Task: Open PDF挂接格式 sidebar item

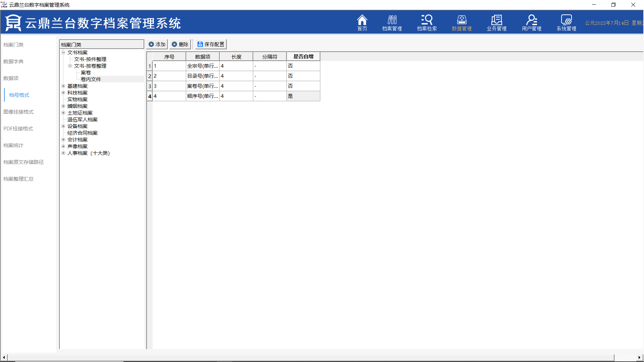Action: pos(18,128)
